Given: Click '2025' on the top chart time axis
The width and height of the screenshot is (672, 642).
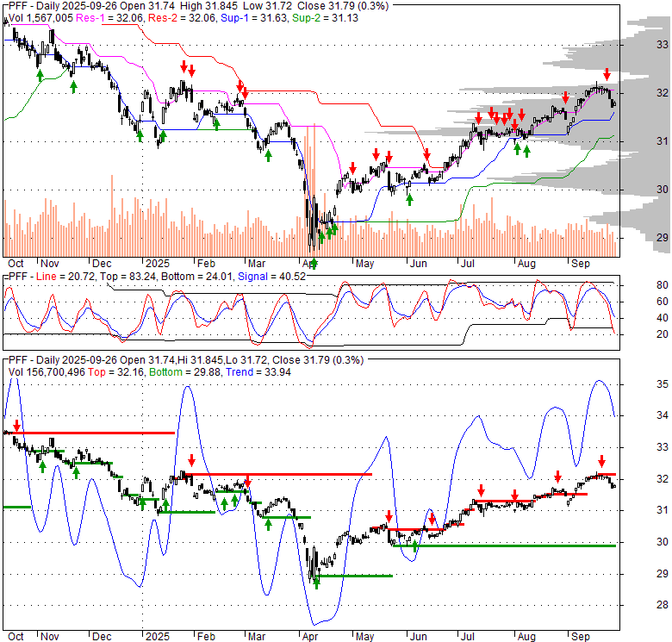Looking at the screenshot, I should pyautogui.click(x=158, y=264).
